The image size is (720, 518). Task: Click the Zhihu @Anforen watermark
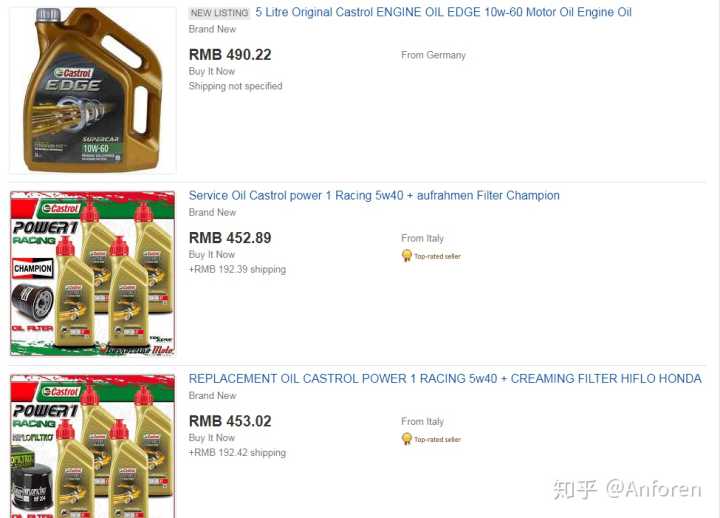[627, 489]
